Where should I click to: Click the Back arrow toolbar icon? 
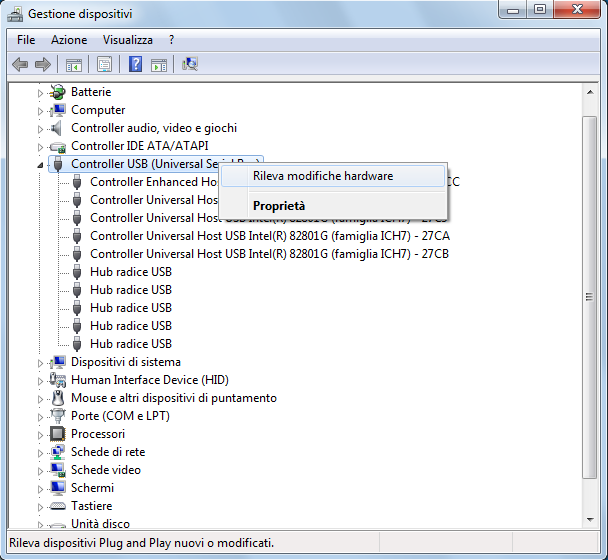click(x=20, y=64)
